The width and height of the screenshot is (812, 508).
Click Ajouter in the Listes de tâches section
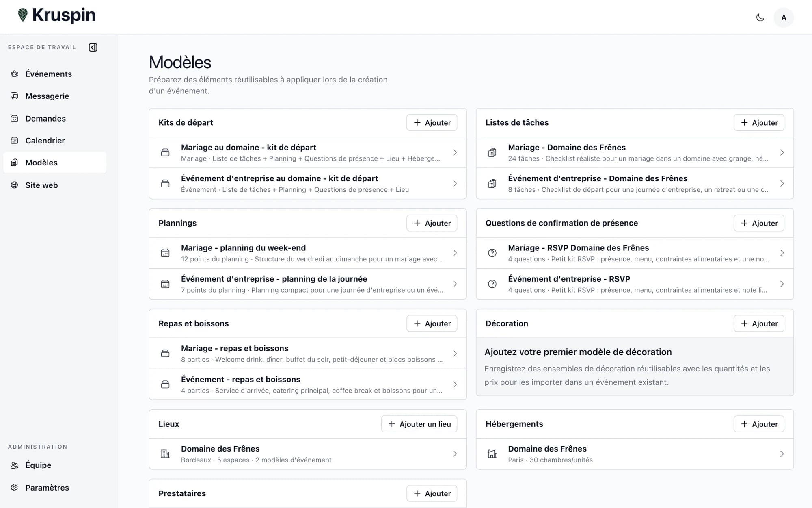click(x=758, y=123)
